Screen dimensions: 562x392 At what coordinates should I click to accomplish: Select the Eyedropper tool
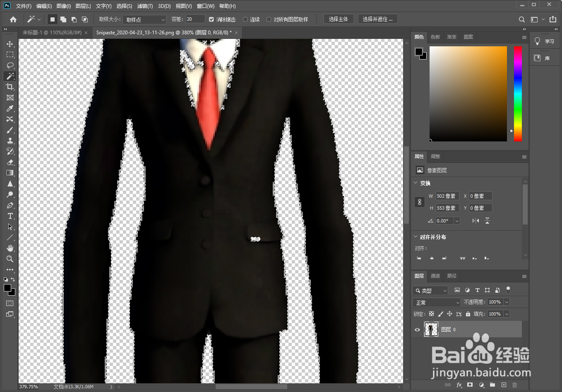10,108
